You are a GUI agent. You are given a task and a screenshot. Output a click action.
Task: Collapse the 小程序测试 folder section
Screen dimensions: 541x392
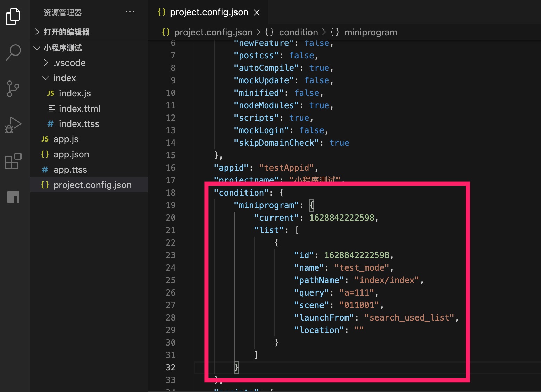pyautogui.click(x=89, y=48)
